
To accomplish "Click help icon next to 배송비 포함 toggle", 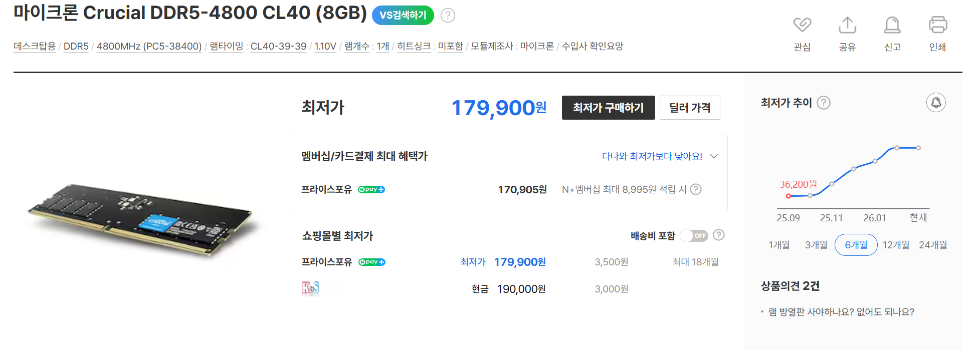I will [719, 235].
